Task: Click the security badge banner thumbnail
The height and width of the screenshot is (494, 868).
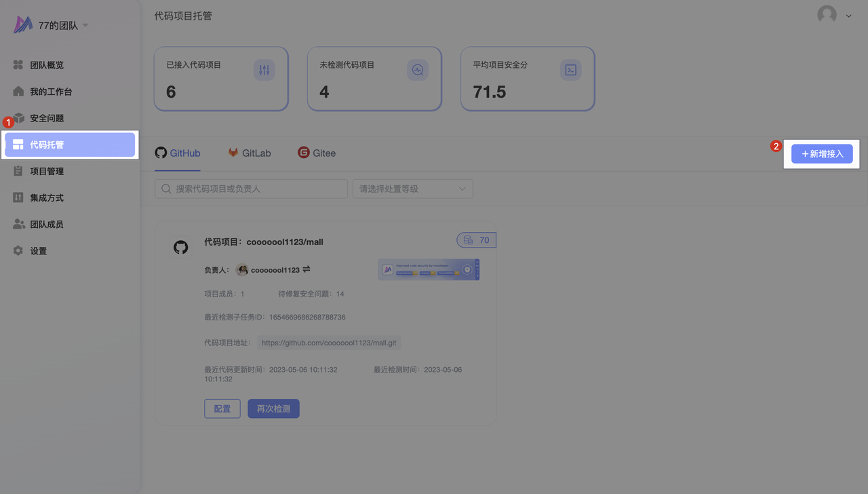Action: tap(428, 269)
